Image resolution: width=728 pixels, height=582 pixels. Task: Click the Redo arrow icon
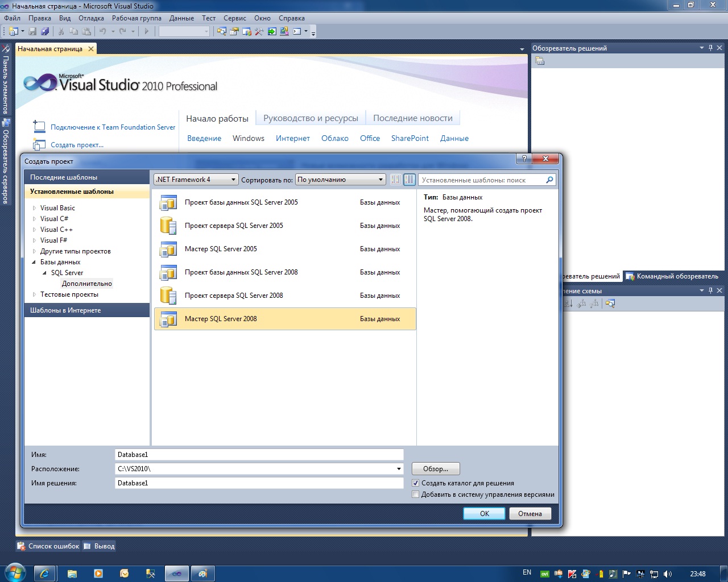click(123, 31)
